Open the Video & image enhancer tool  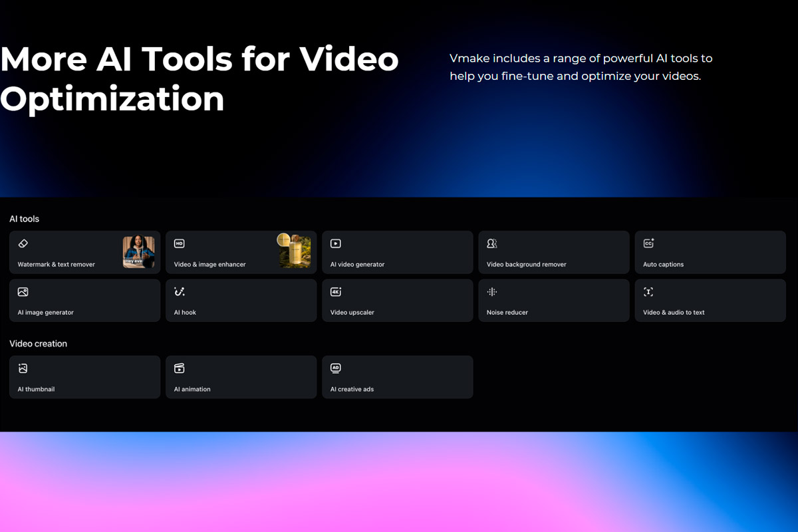coord(241,252)
